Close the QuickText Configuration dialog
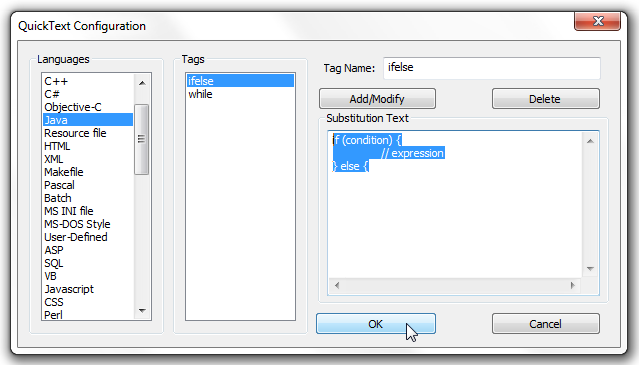Screen dimensions: 639x365 click(597, 21)
